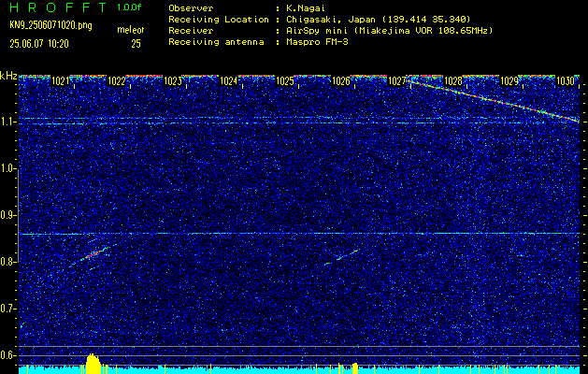The width and height of the screenshot is (588, 374).
Task: Click the Receiving antenna field label
Action: point(216,42)
